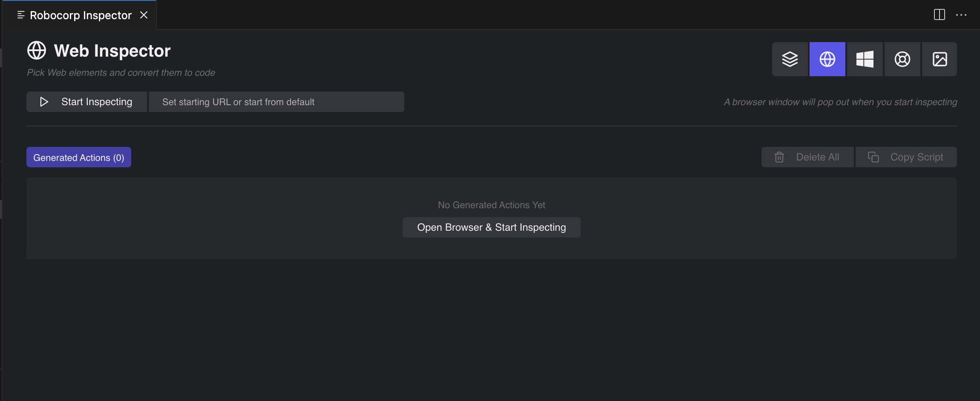Click 'Pick Web elements and convert them to code'

(x=121, y=73)
